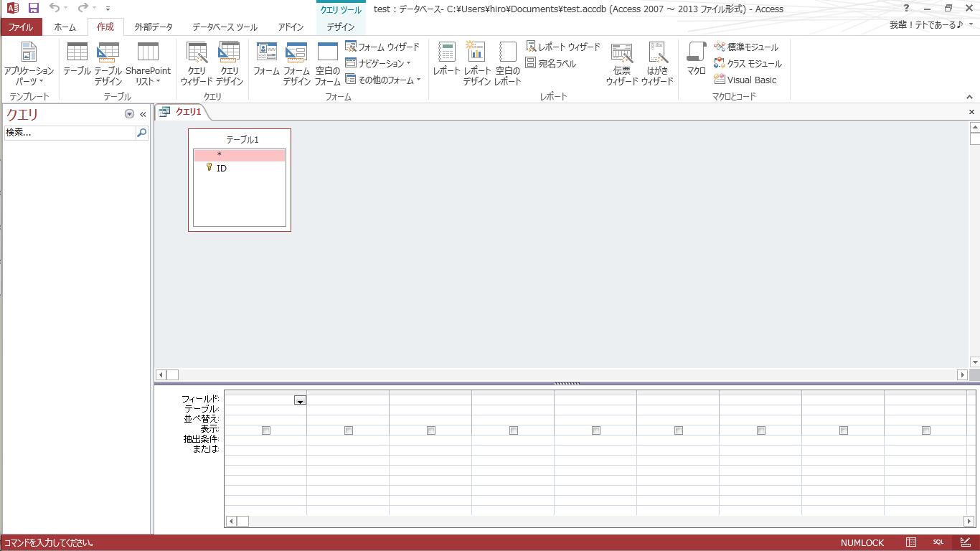Expand the ナビゲーション form dropdown
Viewport: 980px width, 551px height.
click(378, 63)
